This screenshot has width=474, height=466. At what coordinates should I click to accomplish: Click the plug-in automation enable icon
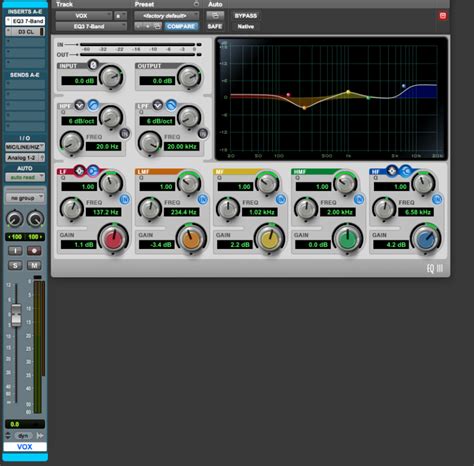(215, 15)
